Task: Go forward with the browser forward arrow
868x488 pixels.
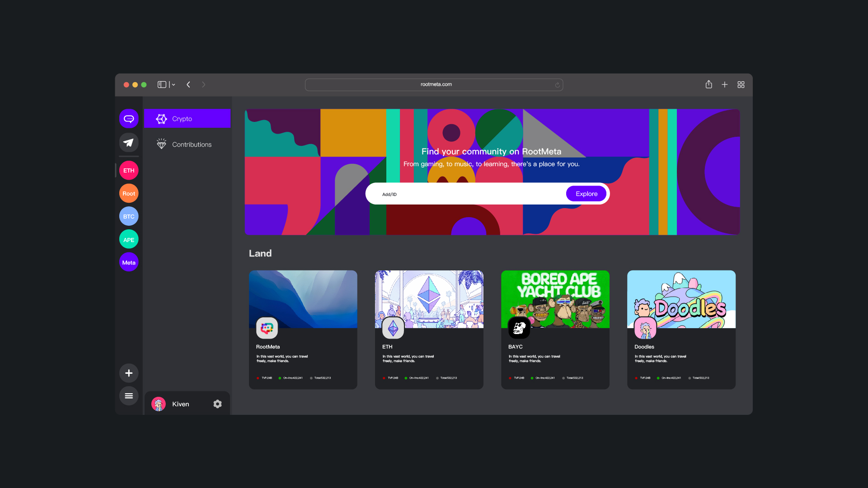Action: pos(203,84)
